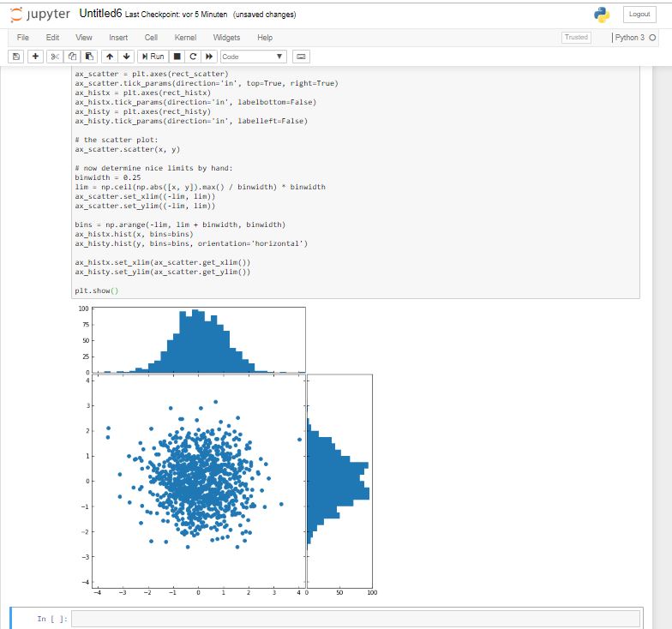Click the Python logo icon
This screenshot has height=629, width=672.
coord(602,15)
